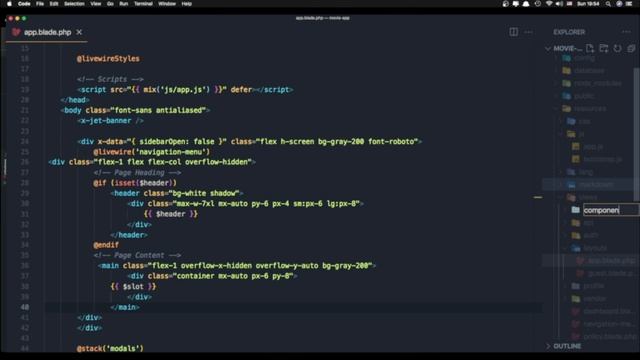Click the x-jet-banner tag on line 22
This screenshot has width=640, height=360.
click(x=110, y=120)
